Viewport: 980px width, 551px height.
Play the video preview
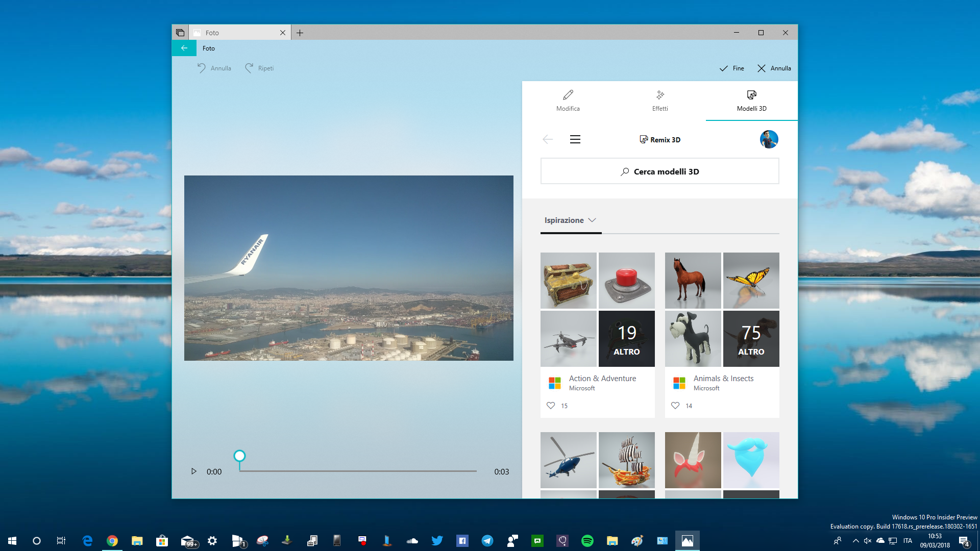pos(193,471)
